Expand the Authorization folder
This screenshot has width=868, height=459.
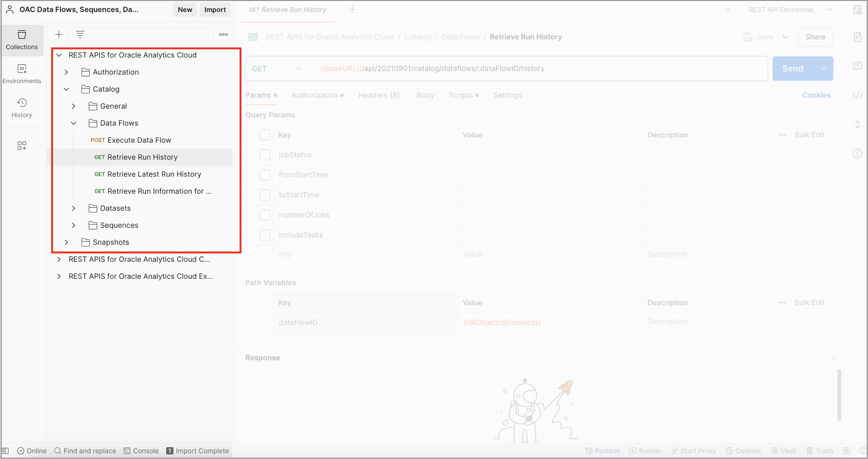(x=66, y=72)
